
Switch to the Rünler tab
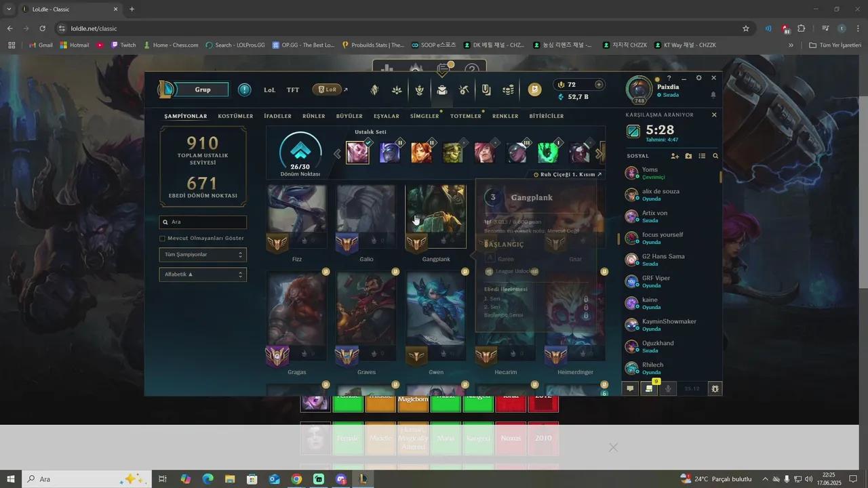(314, 116)
